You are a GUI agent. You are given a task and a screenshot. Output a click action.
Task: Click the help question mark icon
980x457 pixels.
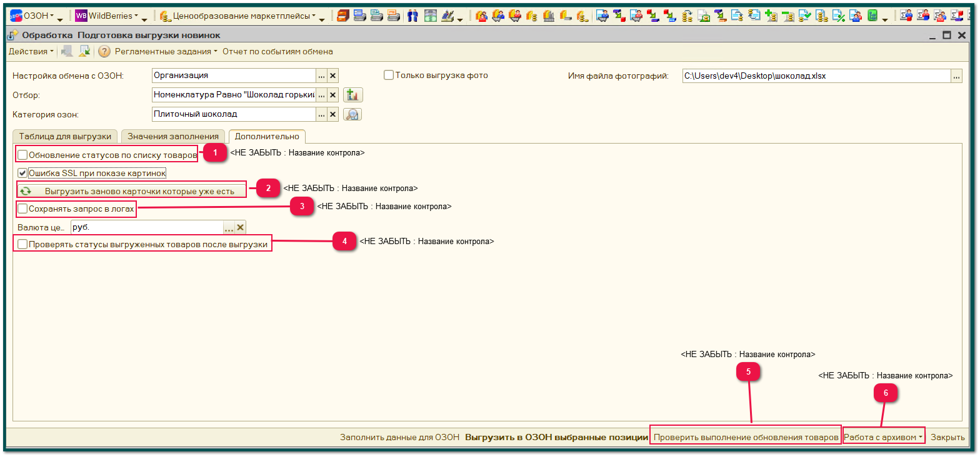pyautogui.click(x=104, y=52)
